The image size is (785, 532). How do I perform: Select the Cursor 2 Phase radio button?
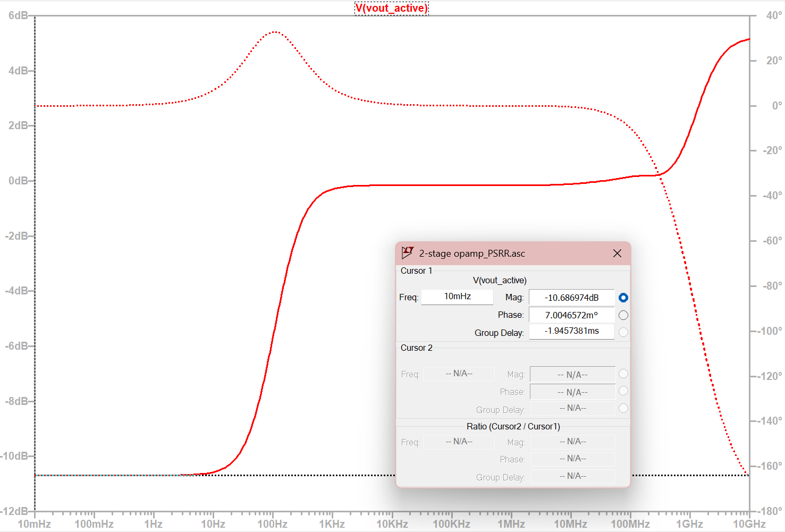point(623,391)
